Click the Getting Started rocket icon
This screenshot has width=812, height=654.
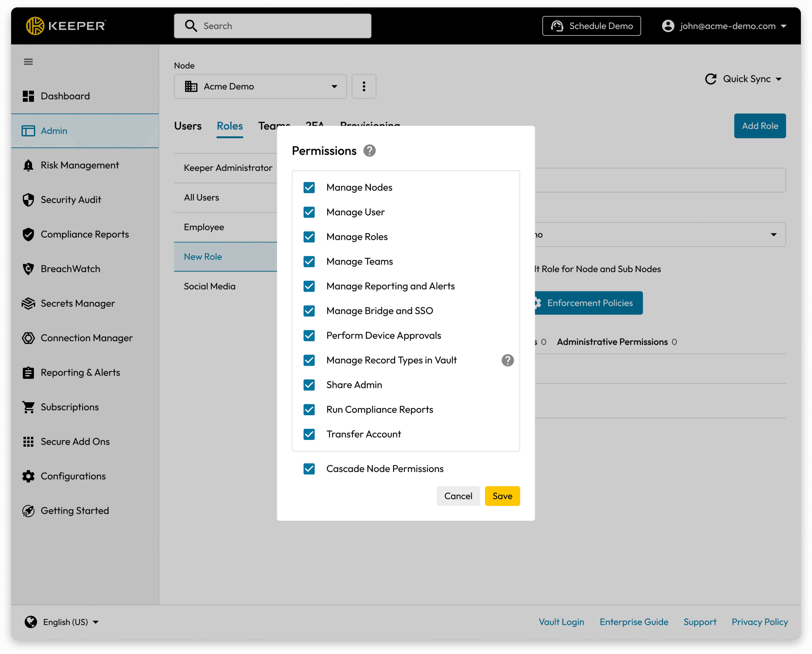28,511
